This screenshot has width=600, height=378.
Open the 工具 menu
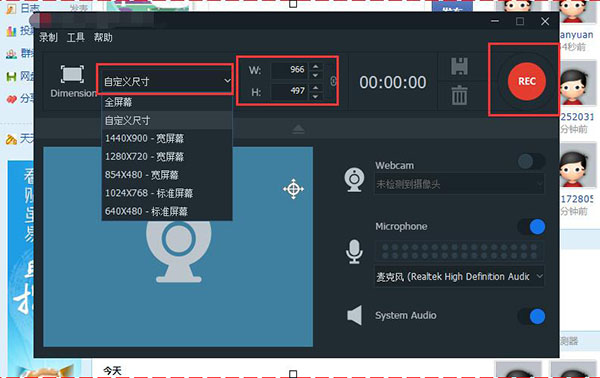click(x=75, y=37)
